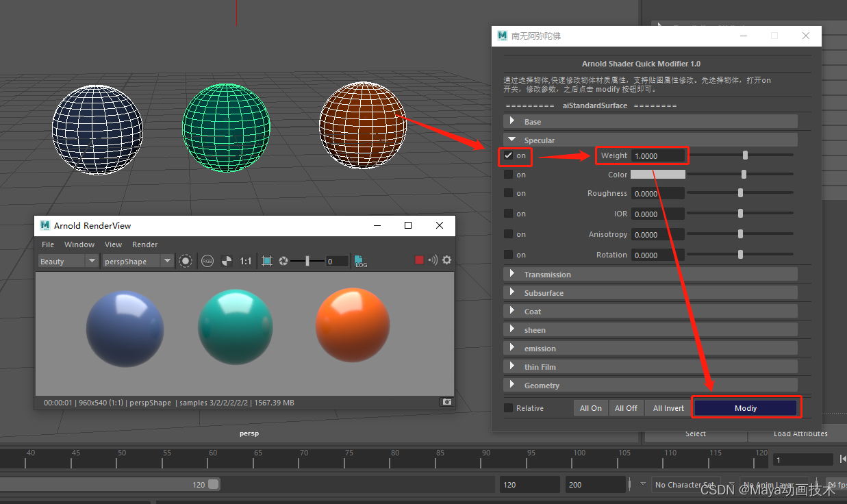Open the Beauty AOV dropdown
Viewport: 847px width, 504px height.
(68, 261)
